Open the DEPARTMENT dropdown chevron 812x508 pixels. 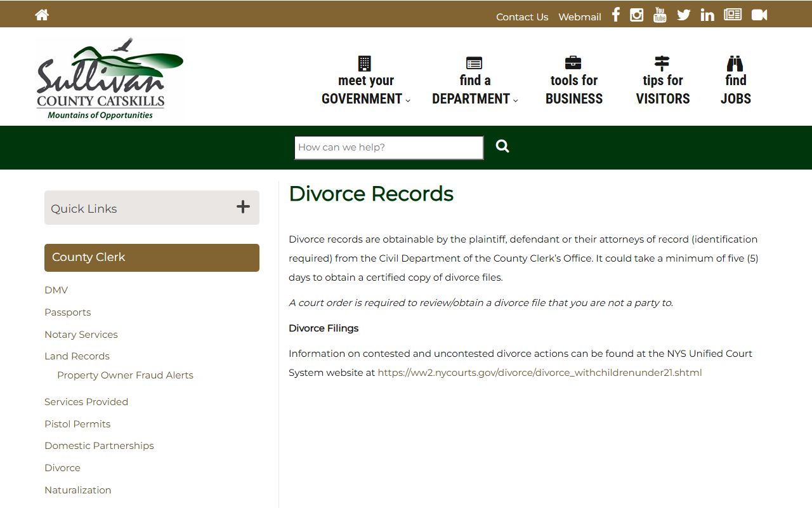coord(516,100)
